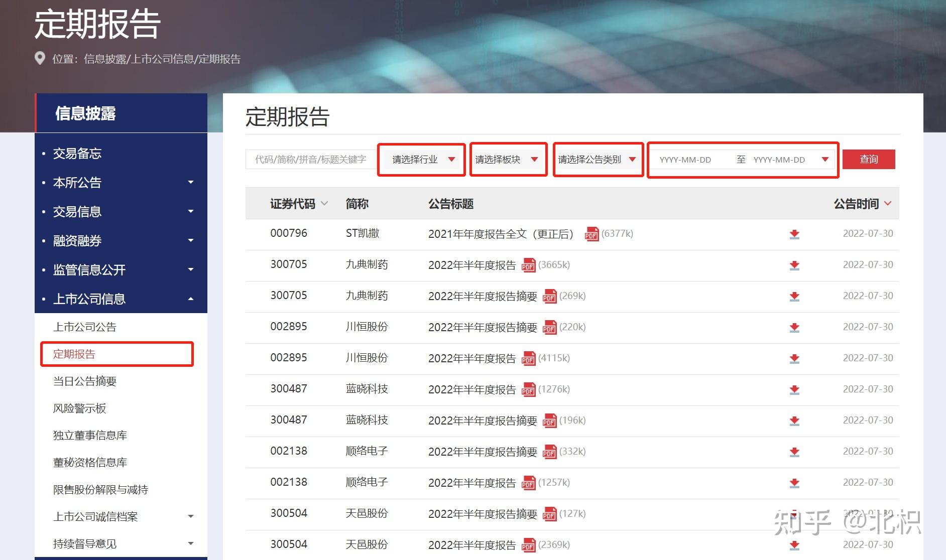Open PDF icon for 川恒股份 2022年半年度报告 (4115k)

528,358
